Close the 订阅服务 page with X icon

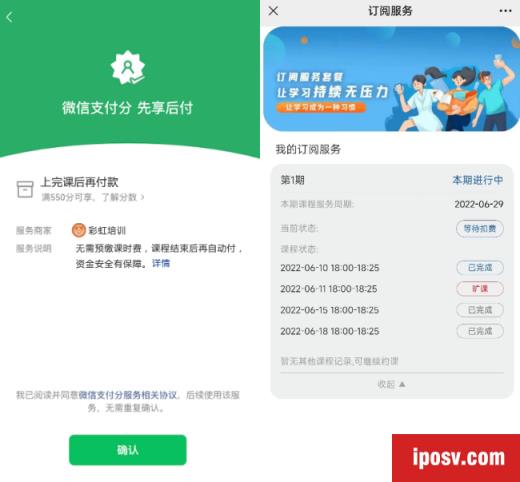(273, 11)
